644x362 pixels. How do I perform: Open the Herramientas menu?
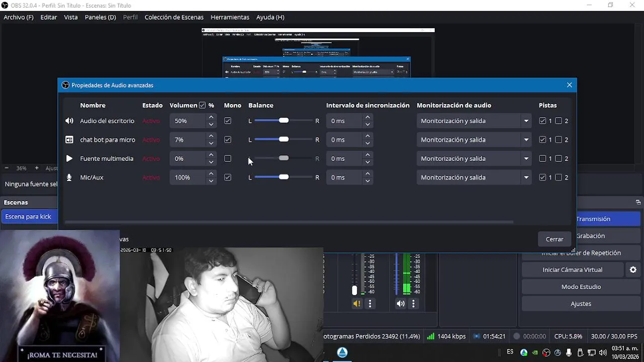pyautogui.click(x=230, y=17)
